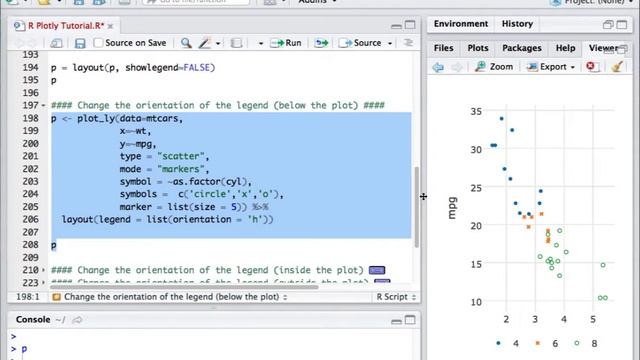Zoom the viewer plot

tap(494, 67)
